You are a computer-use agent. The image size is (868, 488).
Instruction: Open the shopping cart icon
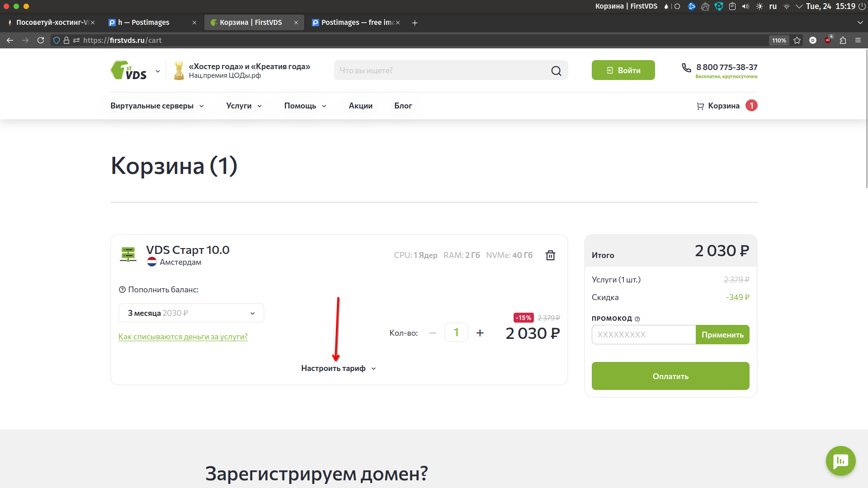pos(700,106)
